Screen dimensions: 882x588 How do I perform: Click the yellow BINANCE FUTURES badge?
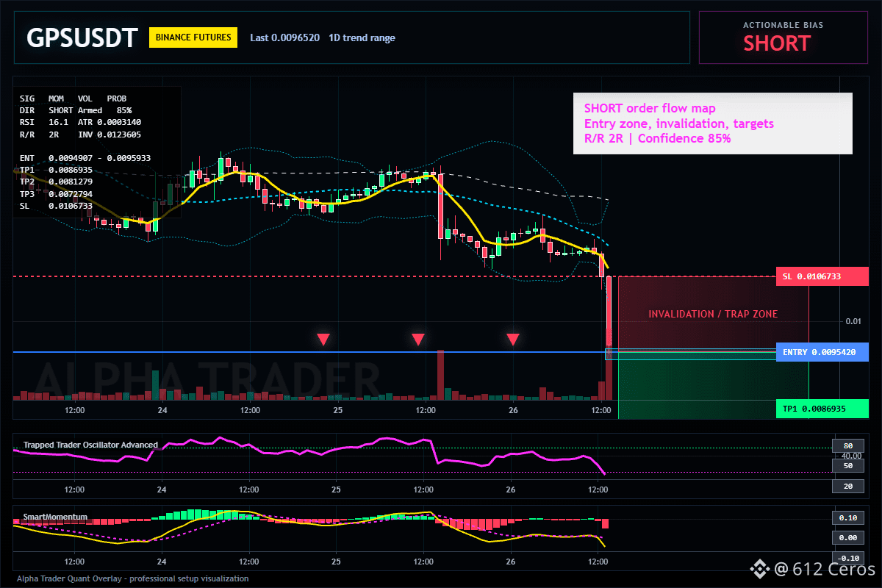193,37
